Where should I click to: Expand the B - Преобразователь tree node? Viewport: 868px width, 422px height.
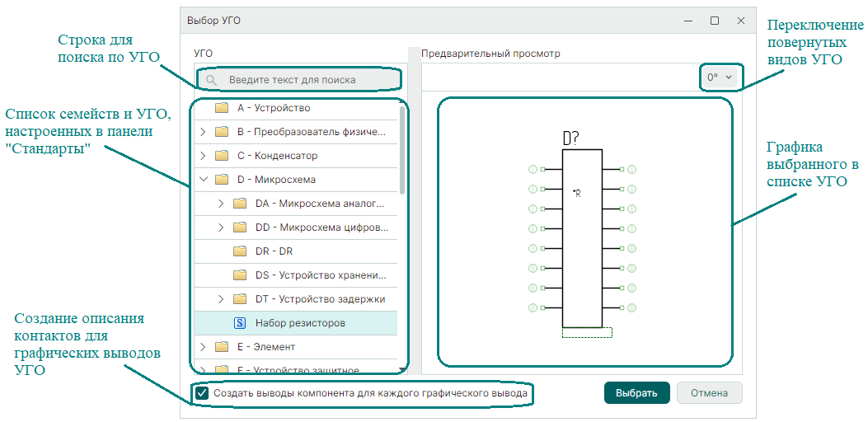(x=203, y=132)
